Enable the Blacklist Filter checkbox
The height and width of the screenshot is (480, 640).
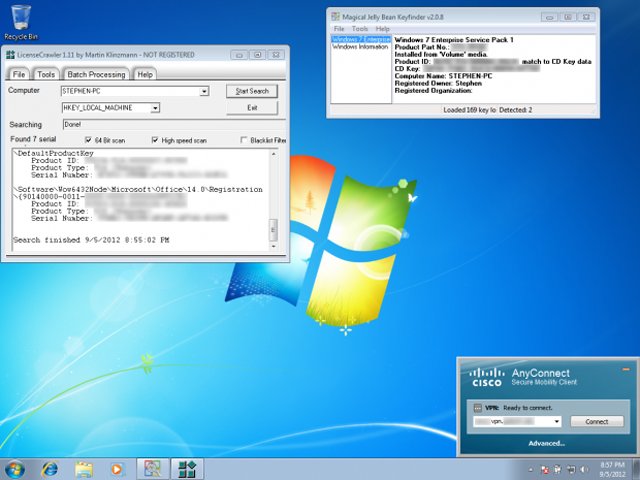[244, 140]
